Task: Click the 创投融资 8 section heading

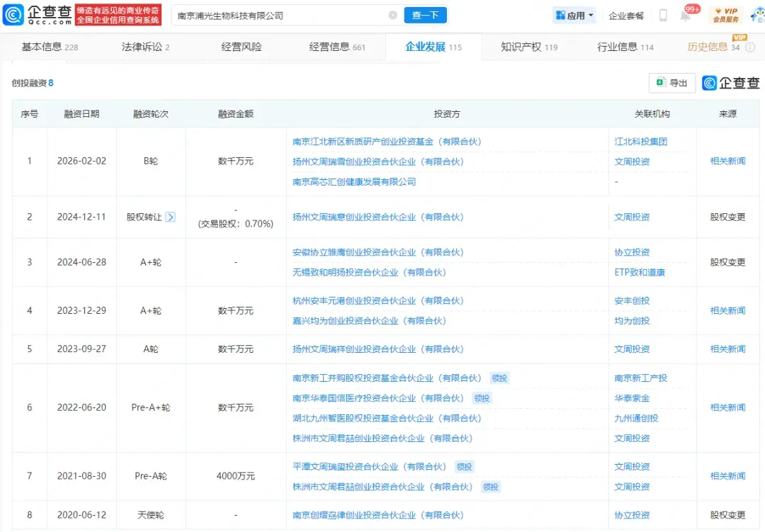Action: click(32, 83)
